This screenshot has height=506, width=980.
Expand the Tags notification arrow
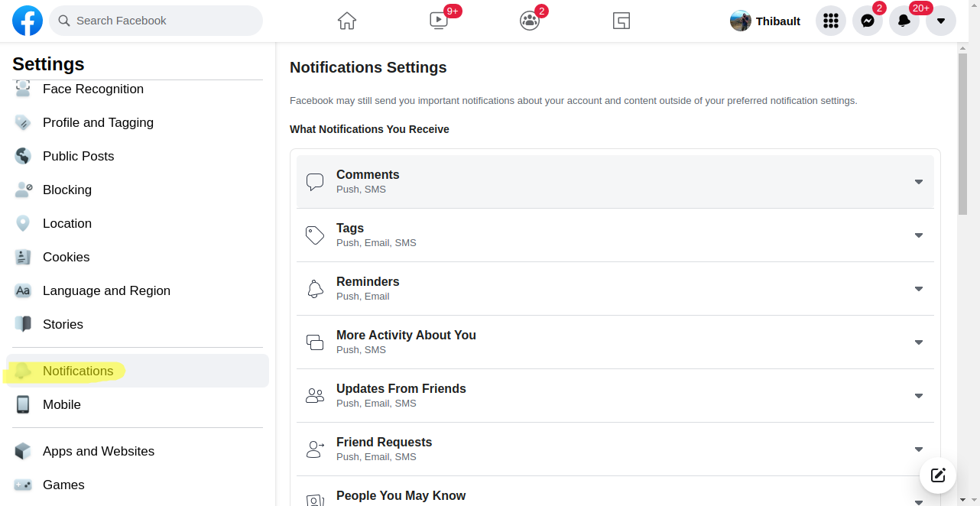pos(919,235)
